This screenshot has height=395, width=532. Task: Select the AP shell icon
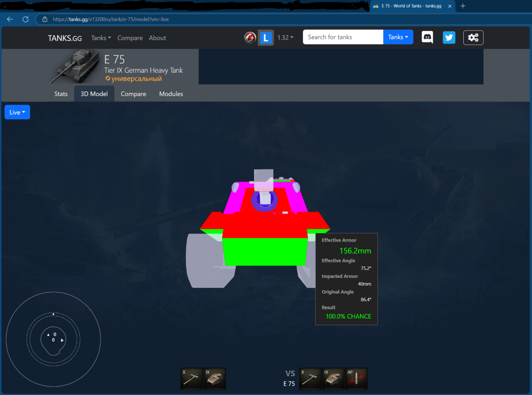pyautogui.click(x=356, y=378)
